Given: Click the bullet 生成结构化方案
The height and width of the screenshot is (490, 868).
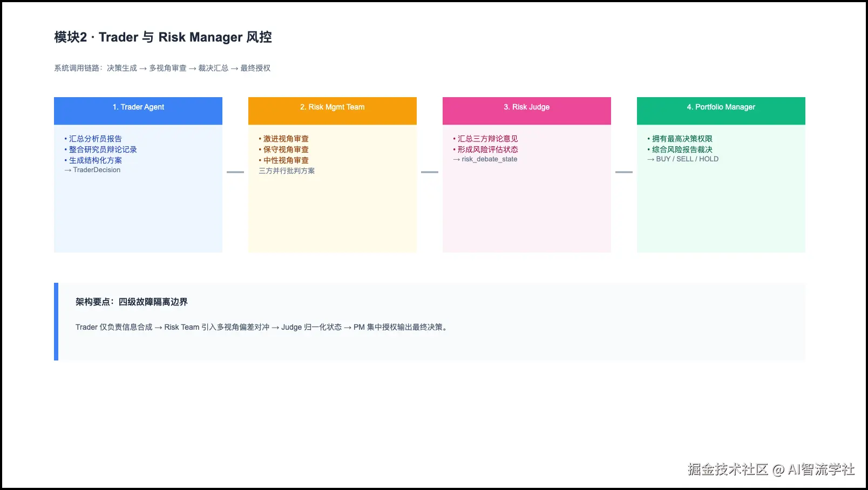Looking at the screenshot, I should 93,160.
